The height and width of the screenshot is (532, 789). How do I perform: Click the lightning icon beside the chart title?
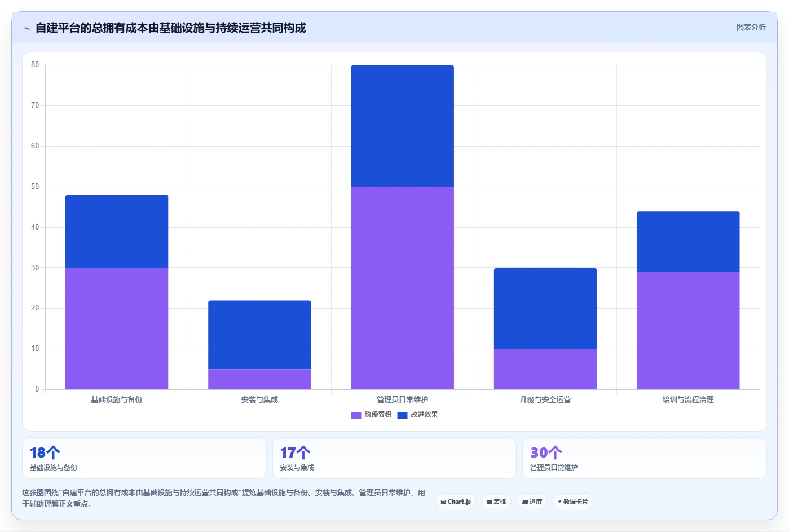[27, 28]
